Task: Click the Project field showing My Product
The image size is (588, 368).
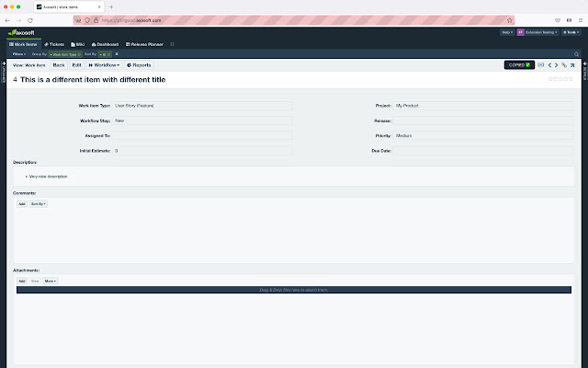Action: click(483, 106)
